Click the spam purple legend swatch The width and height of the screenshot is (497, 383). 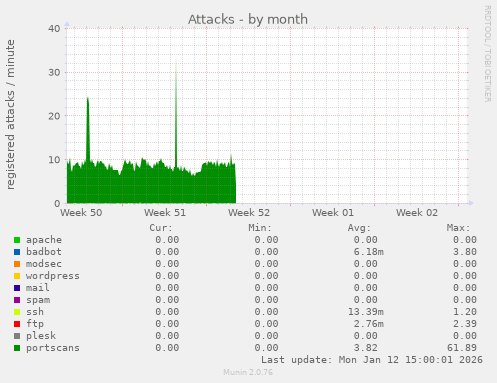(x=17, y=300)
